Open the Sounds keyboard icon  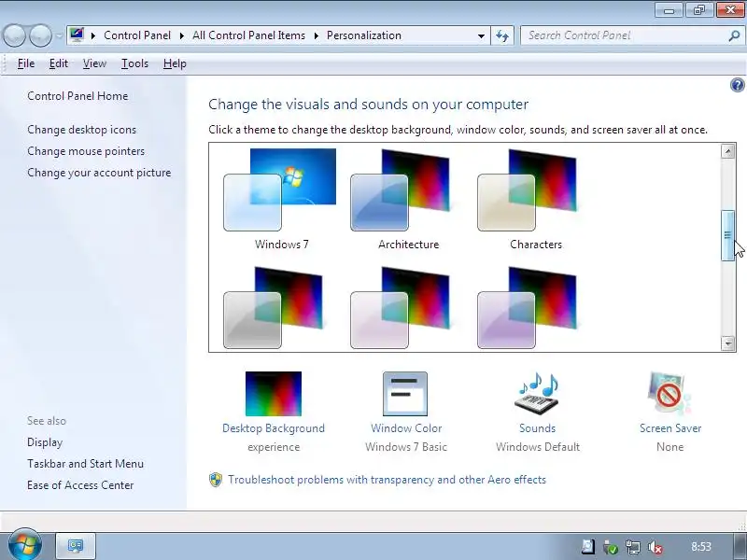click(x=537, y=393)
